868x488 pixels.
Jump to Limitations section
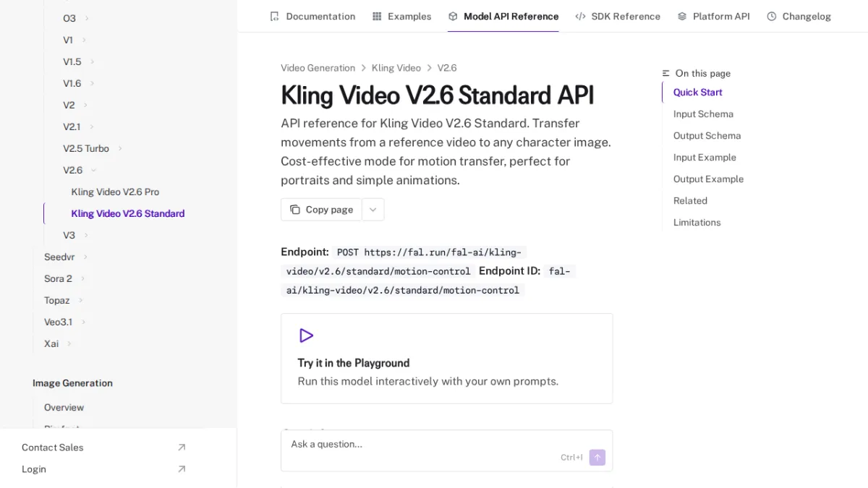click(697, 222)
